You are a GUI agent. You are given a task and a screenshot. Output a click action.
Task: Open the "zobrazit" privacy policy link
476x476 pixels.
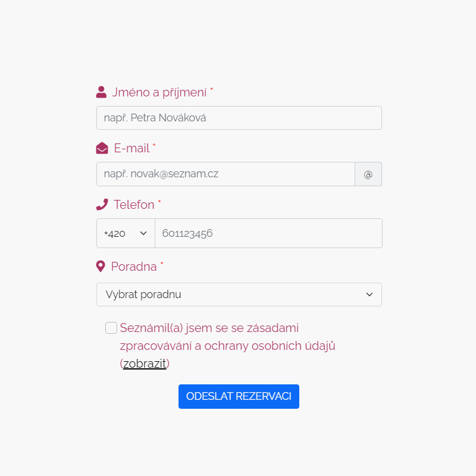point(145,363)
